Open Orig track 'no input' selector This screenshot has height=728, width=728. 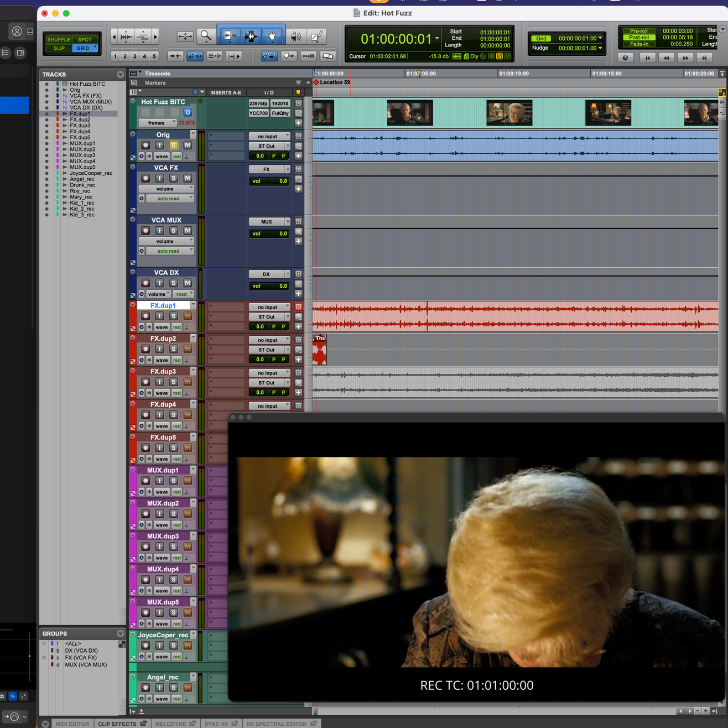pos(269,136)
